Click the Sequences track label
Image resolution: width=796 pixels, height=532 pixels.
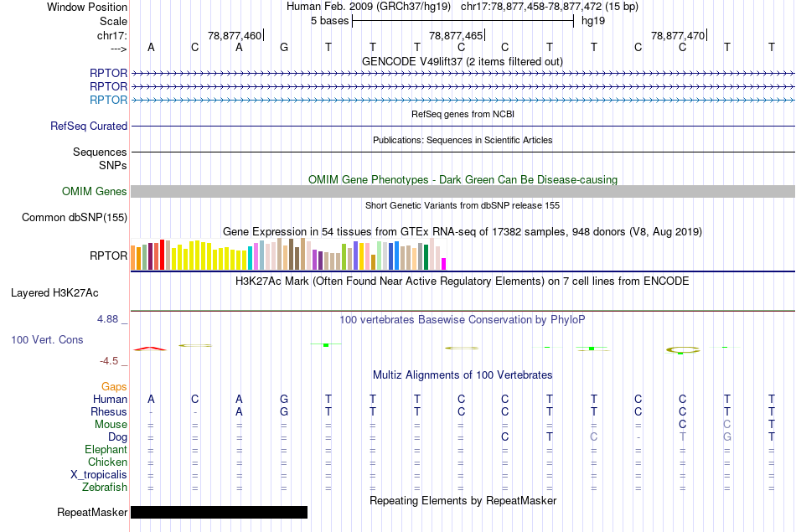[100, 152]
